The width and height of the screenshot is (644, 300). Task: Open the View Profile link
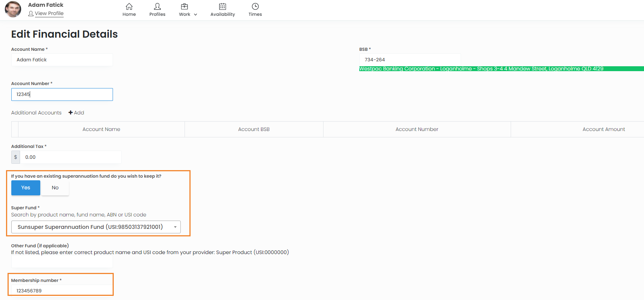[x=49, y=14]
